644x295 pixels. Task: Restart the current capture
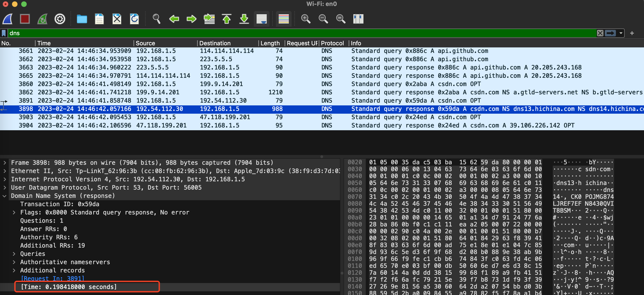[x=42, y=19]
